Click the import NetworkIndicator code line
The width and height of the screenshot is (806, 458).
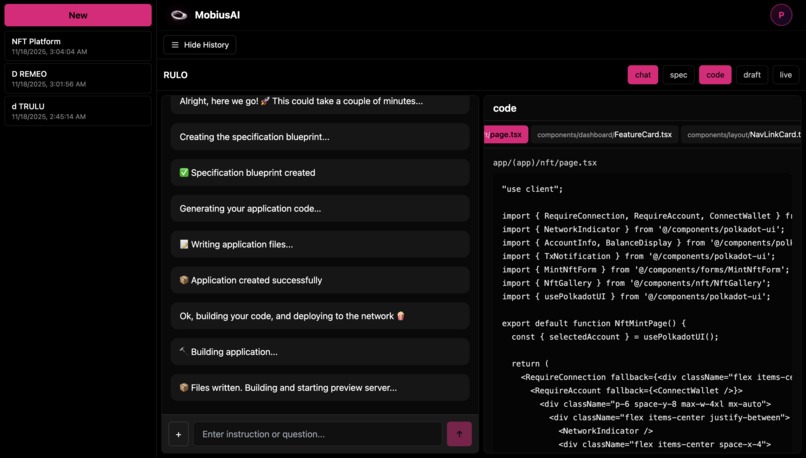[643, 229]
